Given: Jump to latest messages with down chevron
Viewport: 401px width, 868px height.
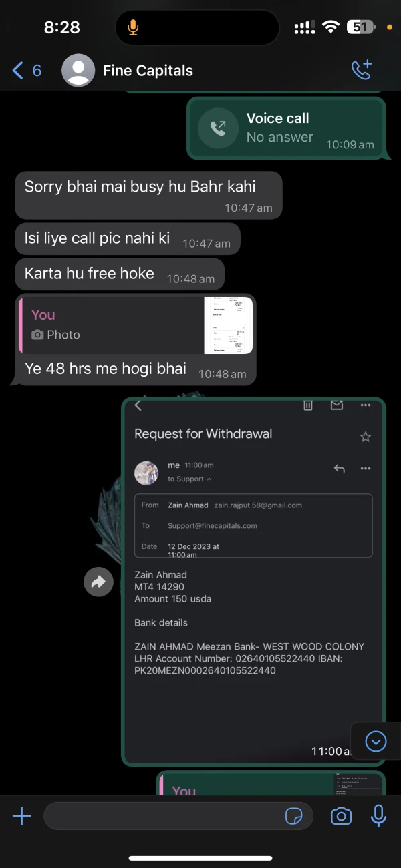Looking at the screenshot, I should coord(376,741).
